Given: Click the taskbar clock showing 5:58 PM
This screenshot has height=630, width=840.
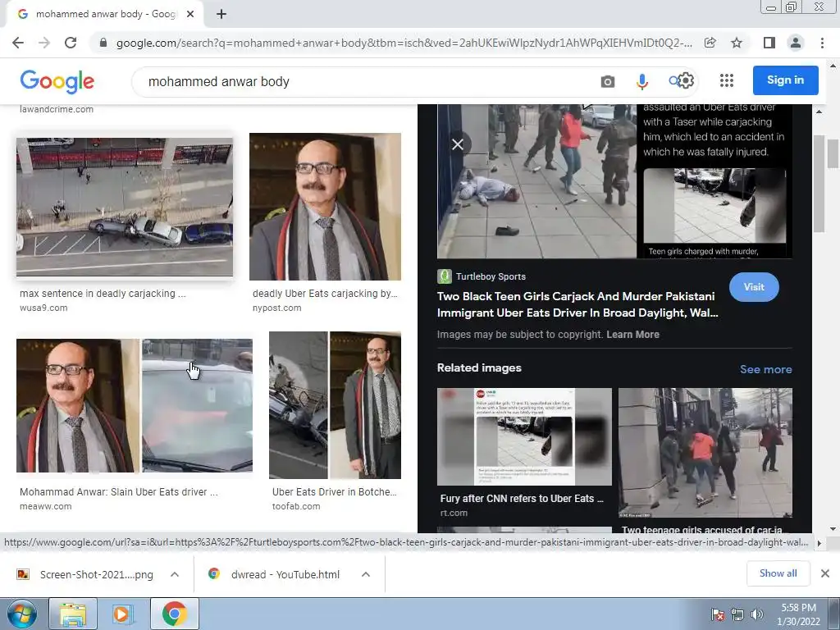Looking at the screenshot, I should (798, 614).
